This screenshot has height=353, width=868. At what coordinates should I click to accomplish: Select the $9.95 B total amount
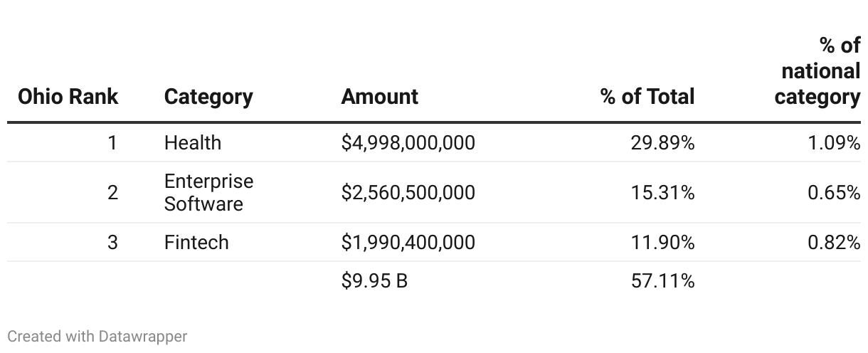[x=374, y=281]
